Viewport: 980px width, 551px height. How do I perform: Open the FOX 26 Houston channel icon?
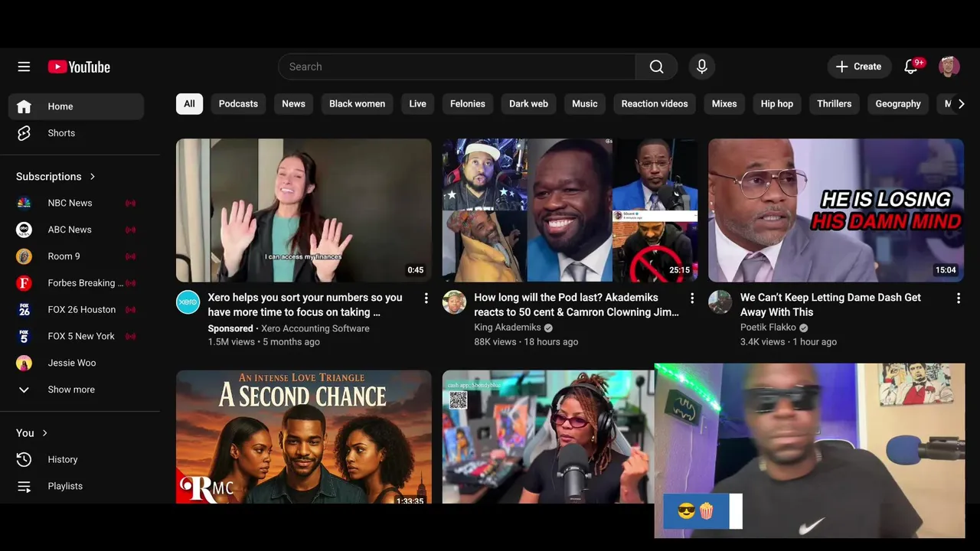(x=24, y=310)
